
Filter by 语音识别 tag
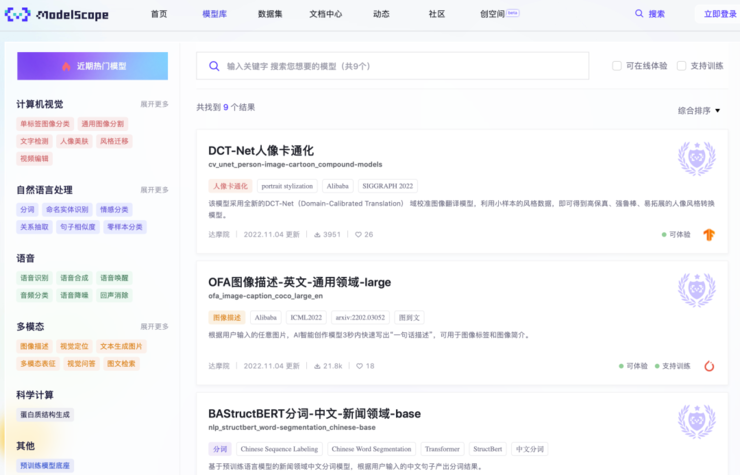(x=34, y=278)
